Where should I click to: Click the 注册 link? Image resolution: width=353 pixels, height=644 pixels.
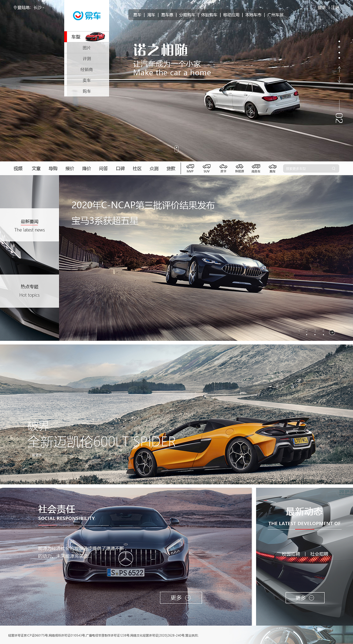[335, 7]
